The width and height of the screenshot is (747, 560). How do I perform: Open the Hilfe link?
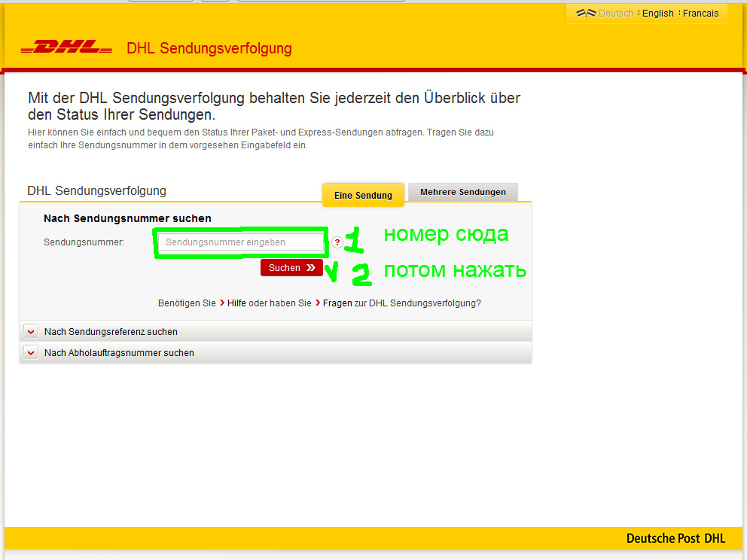pos(236,303)
